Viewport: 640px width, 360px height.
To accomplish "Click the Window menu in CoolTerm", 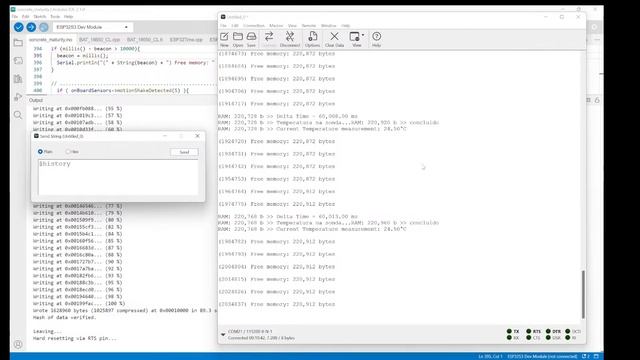I will pos(329,26).
